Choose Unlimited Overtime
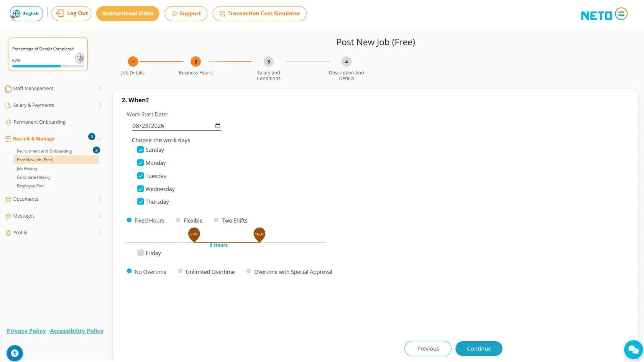 click(x=181, y=271)
